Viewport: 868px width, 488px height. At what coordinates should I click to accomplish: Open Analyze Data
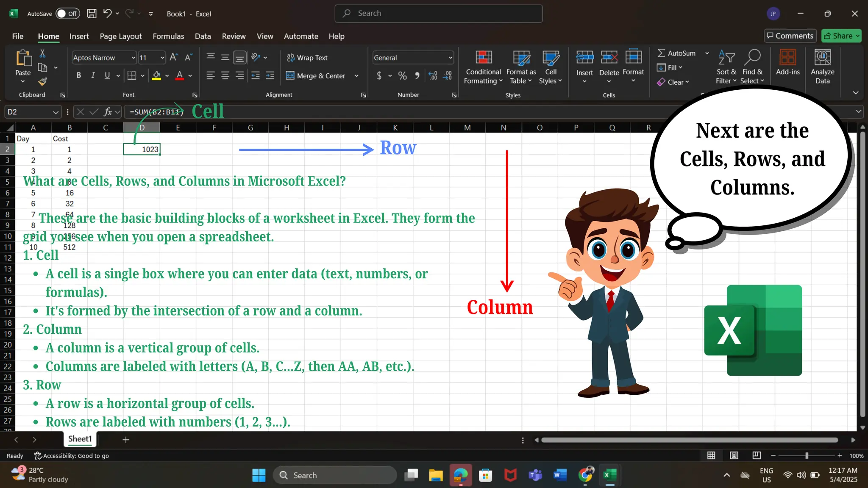coord(822,67)
